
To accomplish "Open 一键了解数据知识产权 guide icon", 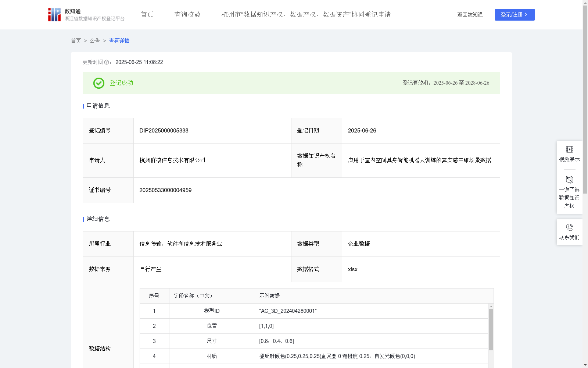I will (569, 180).
